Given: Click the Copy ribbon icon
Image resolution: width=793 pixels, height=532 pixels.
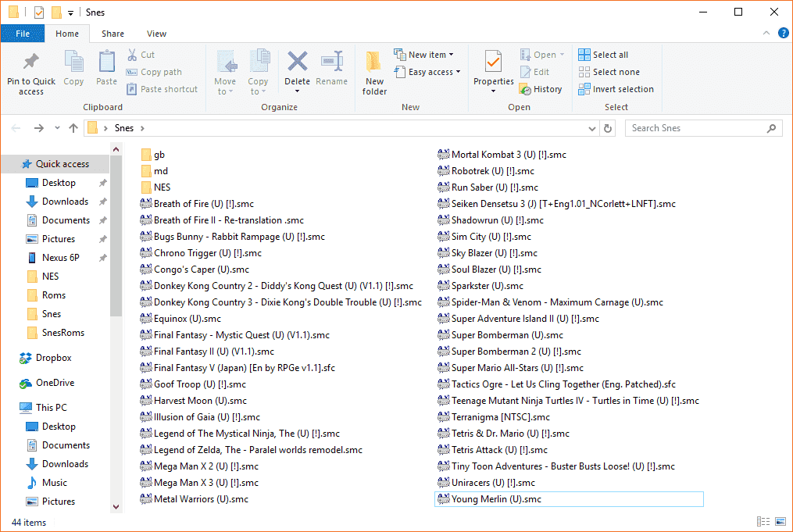Looking at the screenshot, I should tap(73, 62).
